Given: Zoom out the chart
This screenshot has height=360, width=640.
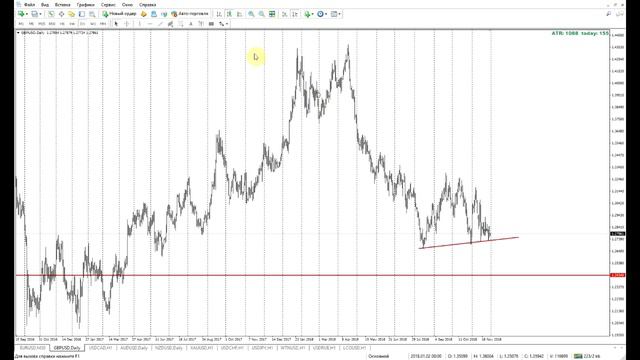Looking at the screenshot, I should [x=262, y=14].
